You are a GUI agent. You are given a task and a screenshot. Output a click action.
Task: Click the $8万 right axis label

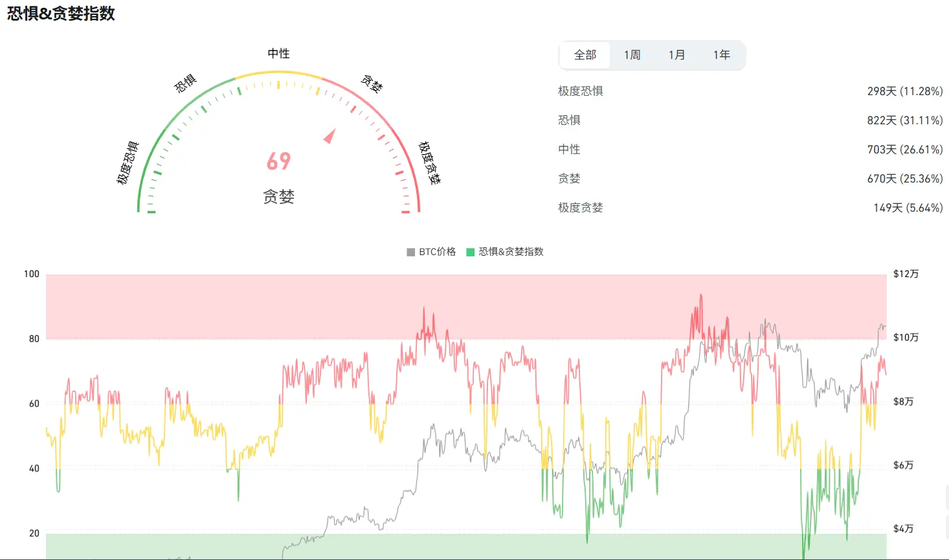[903, 401]
